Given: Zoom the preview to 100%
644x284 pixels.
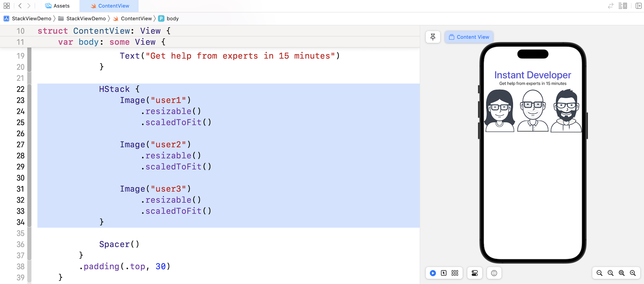Looking at the screenshot, I should [610, 273].
